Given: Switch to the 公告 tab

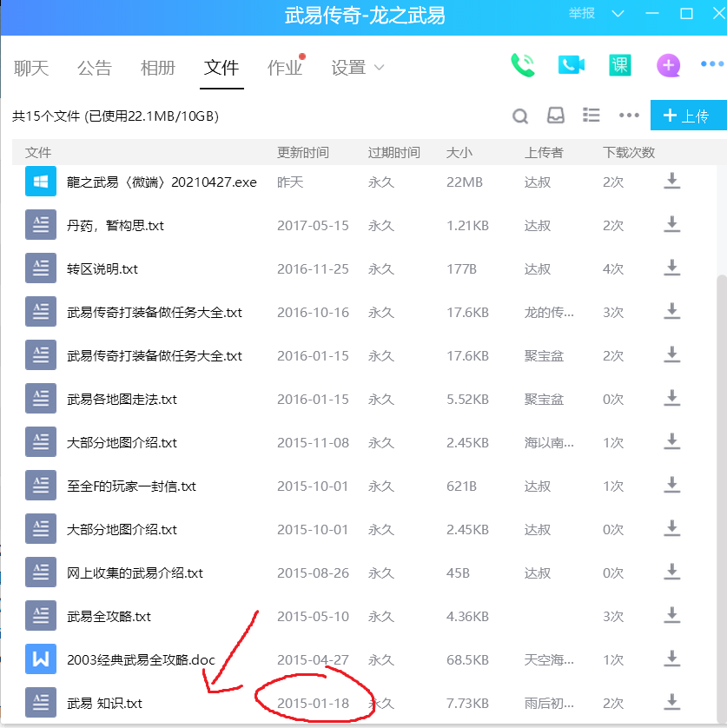Looking at the screenshot, I should (x=94, y=68).
